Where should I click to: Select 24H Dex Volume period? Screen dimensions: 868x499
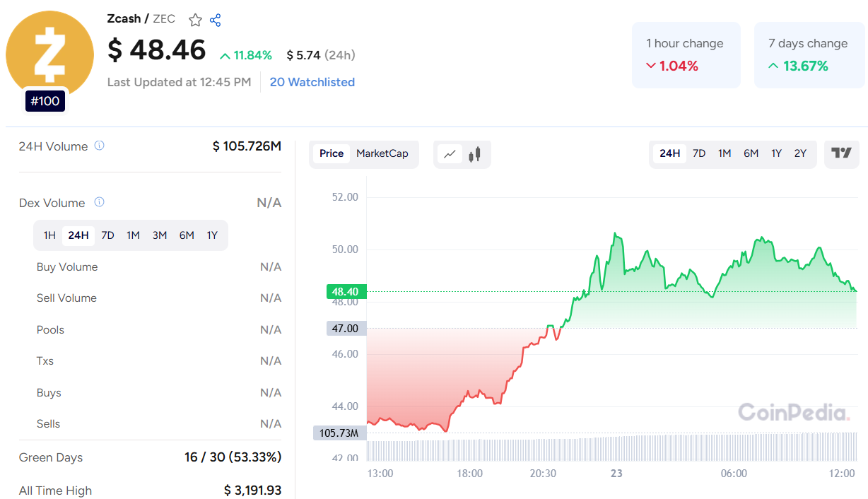[78, 235]
